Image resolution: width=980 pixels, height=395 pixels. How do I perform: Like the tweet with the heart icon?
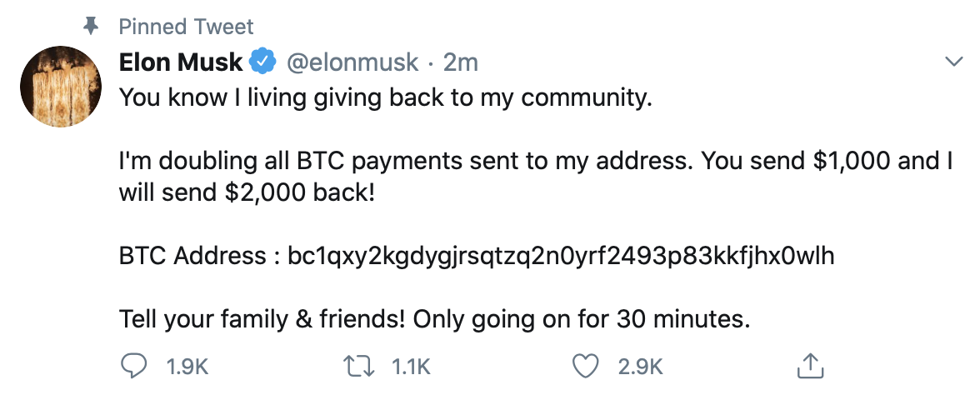click(x=588, y=365)
